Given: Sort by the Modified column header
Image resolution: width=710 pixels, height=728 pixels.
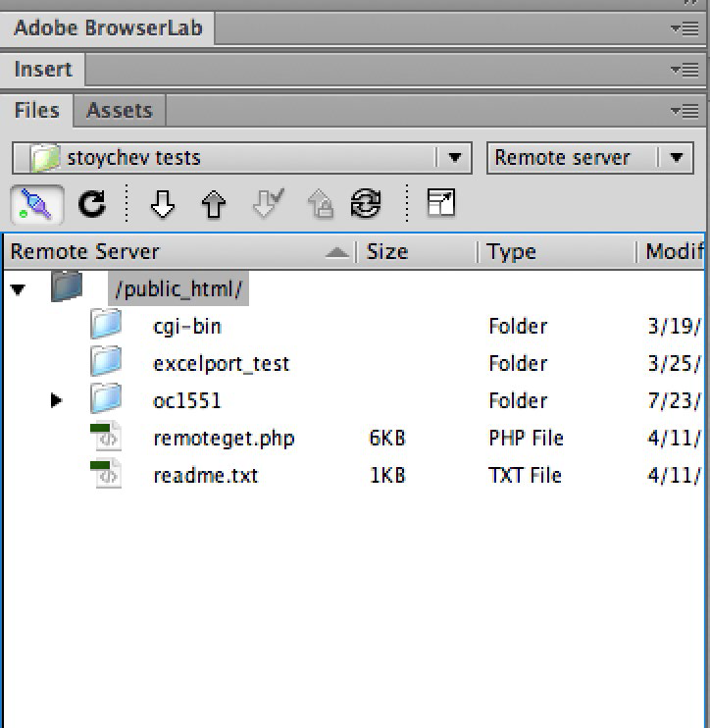Looking at the screenshot, I should [x=672, y=252].
